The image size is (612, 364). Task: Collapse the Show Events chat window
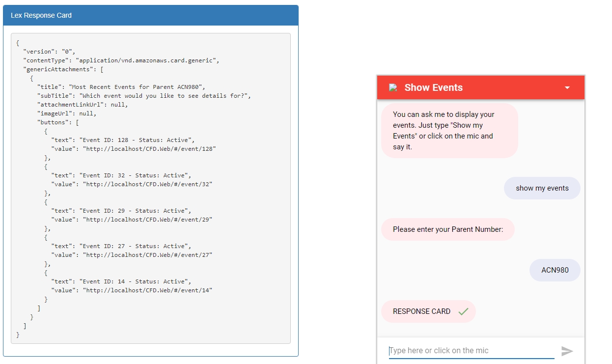pyautogui.click(x=567, y=87)
